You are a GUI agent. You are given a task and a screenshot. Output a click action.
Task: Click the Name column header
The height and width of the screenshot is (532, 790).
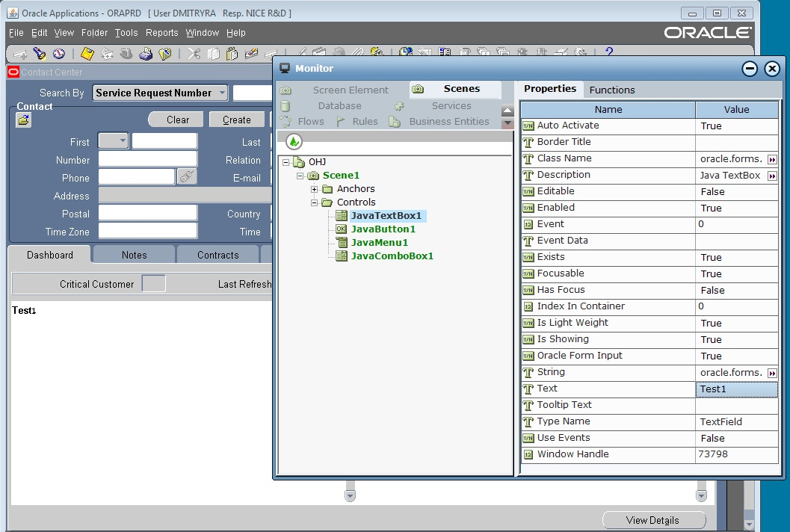pyautogui.click(x=608, y=109)
